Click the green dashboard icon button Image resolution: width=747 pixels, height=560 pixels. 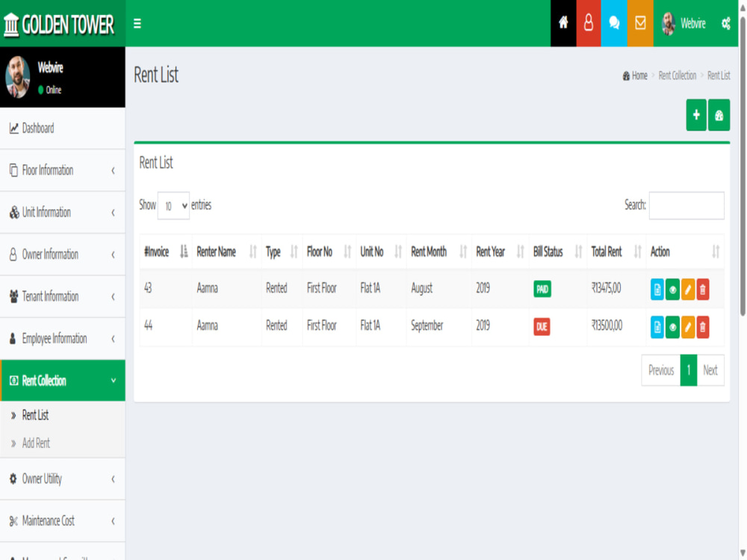[719, 115]
